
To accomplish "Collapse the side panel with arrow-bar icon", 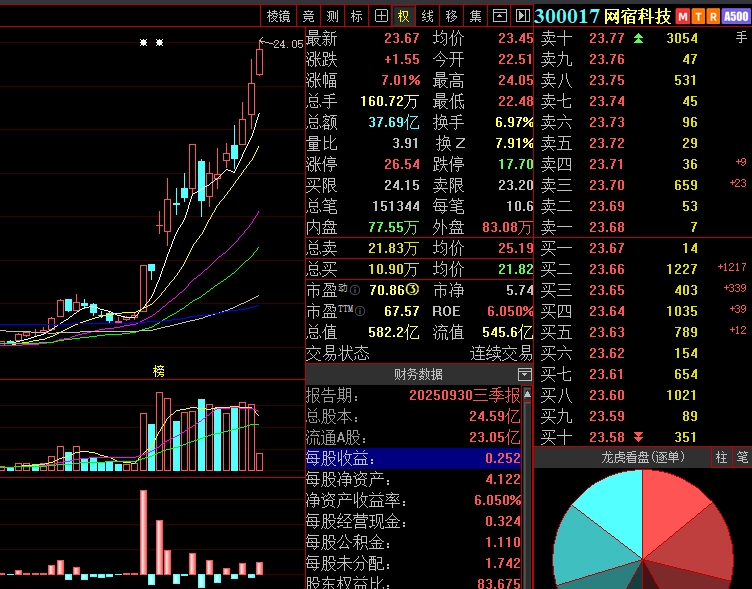I will (522, 16).
